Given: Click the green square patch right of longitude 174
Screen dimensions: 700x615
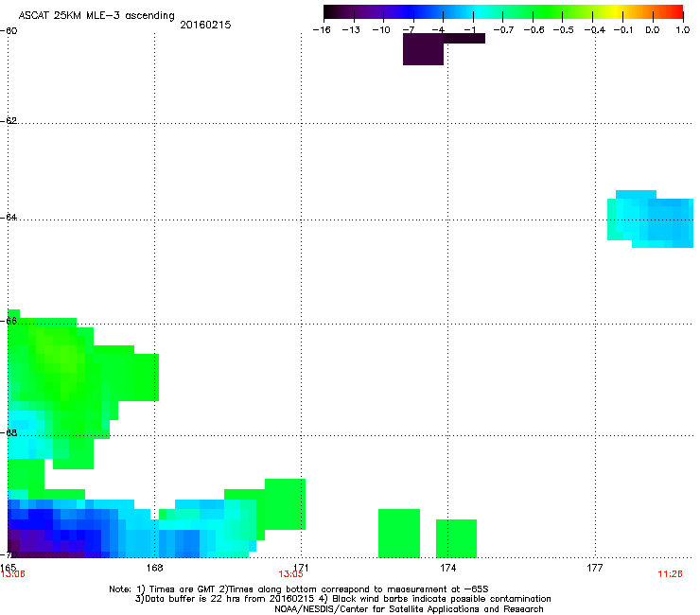Looking at the screenshot, I should 456,538.
